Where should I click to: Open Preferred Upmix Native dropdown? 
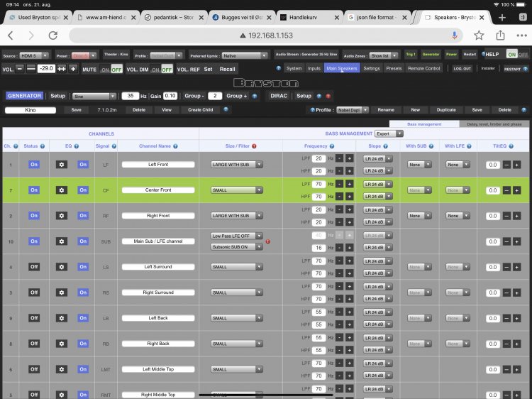245,55
